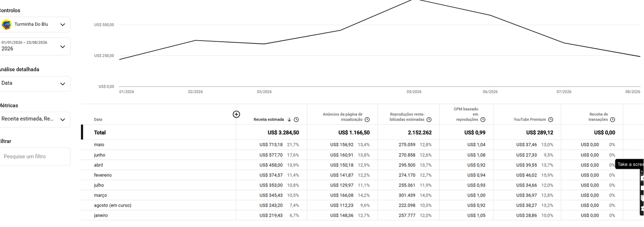
Task: Expand the Data breakdown dropdown
Action: point(35,84)
